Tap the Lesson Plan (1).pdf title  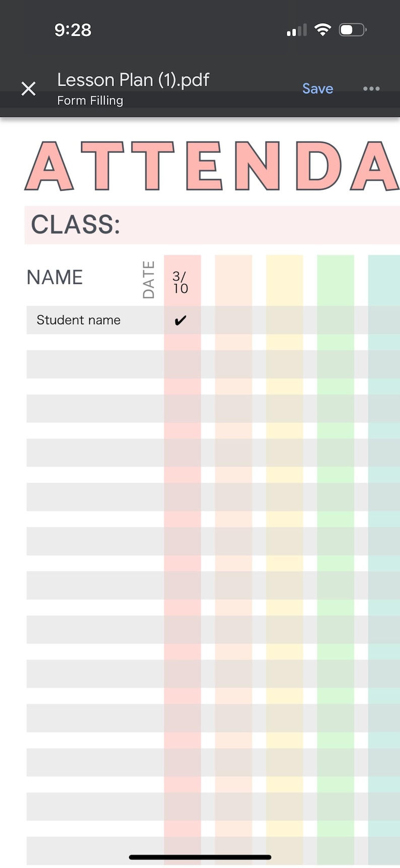(133, 80)
